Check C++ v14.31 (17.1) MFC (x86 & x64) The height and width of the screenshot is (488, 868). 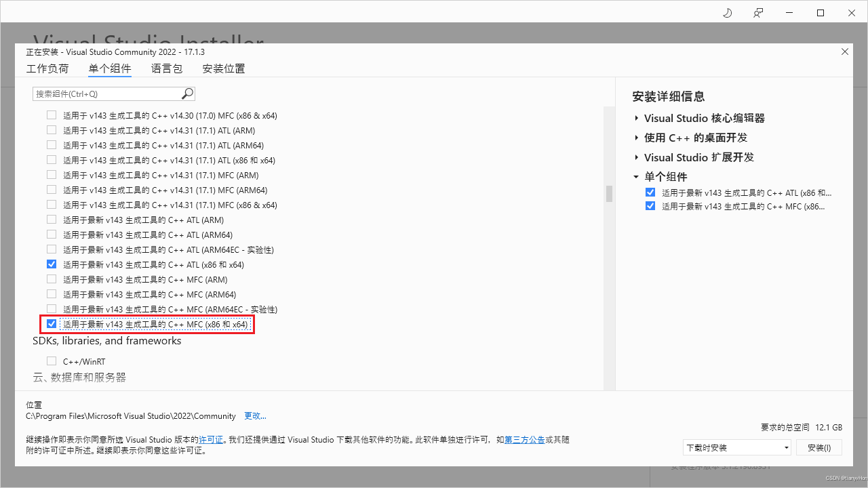(52, 205)
